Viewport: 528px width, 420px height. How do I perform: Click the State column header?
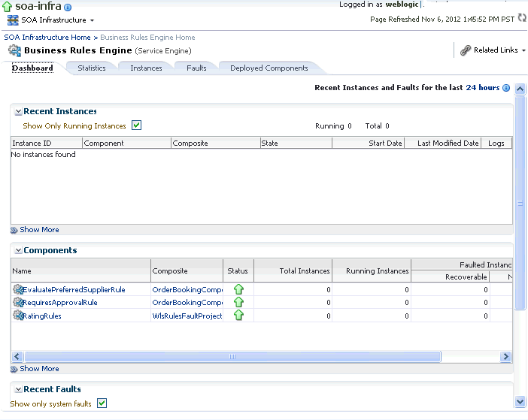tap(296, 143)
